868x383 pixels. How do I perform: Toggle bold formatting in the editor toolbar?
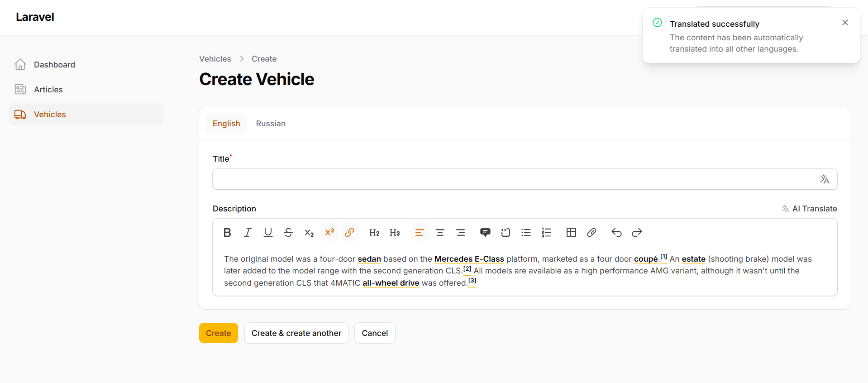tap(227, 233)
